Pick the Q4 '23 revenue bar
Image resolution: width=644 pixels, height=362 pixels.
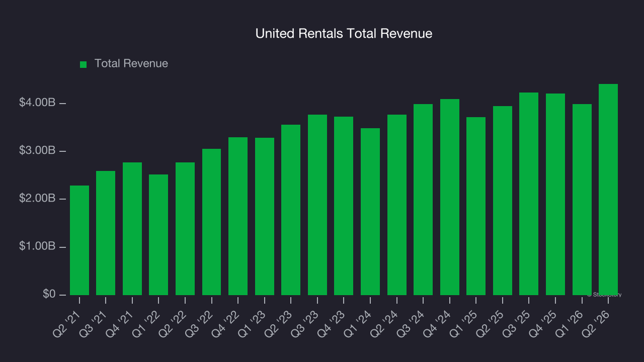click(x=344, y=206)
